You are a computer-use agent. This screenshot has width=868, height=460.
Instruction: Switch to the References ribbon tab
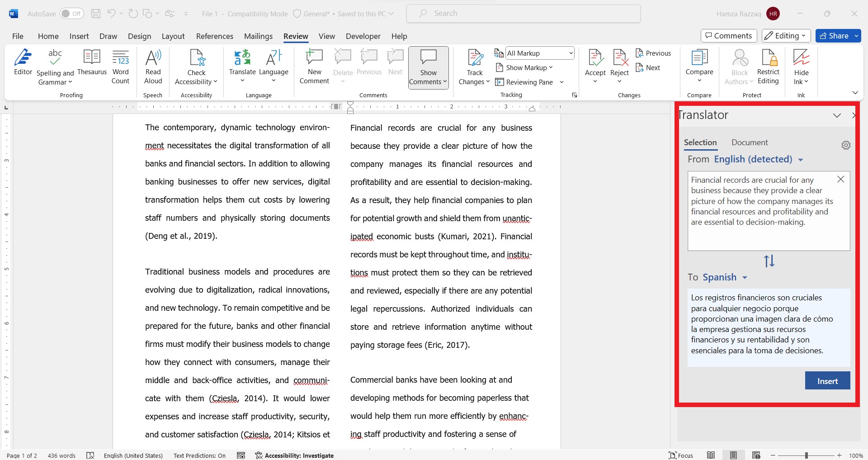(x=214, y=36)
